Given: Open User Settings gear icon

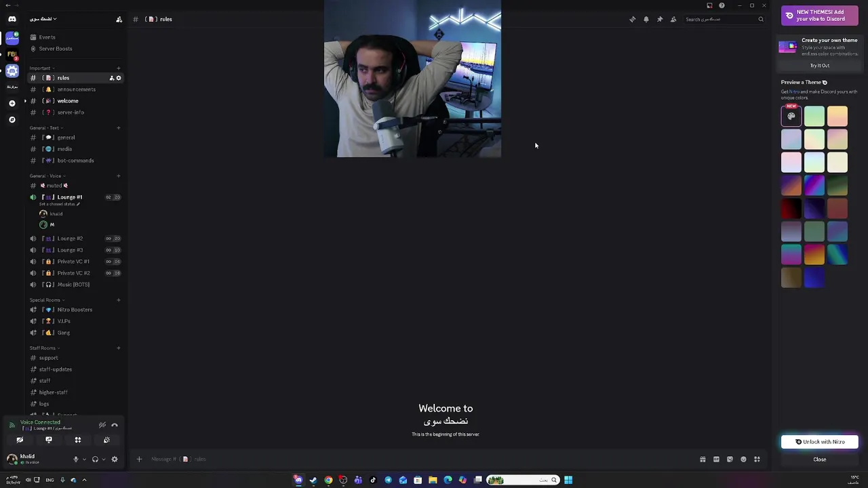Looking at the screenshot, I should 115,459.
